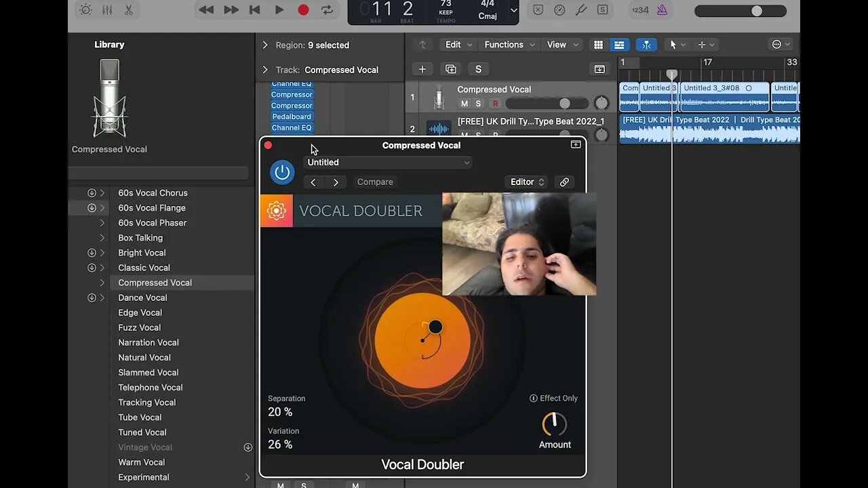Expand the Track inspector disclosure triangle
This screenshot has height=488, width=868.
pyautogui.click(x=265, y=69)
